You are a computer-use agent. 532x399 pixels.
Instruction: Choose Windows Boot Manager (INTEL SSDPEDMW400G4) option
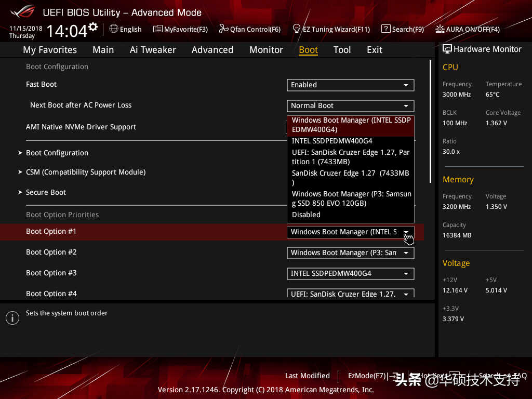click(x=351, y=125)
